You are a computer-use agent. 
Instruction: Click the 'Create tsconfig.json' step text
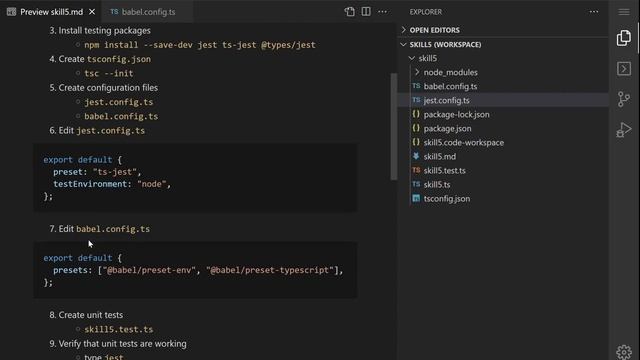[x=104, y=59]
